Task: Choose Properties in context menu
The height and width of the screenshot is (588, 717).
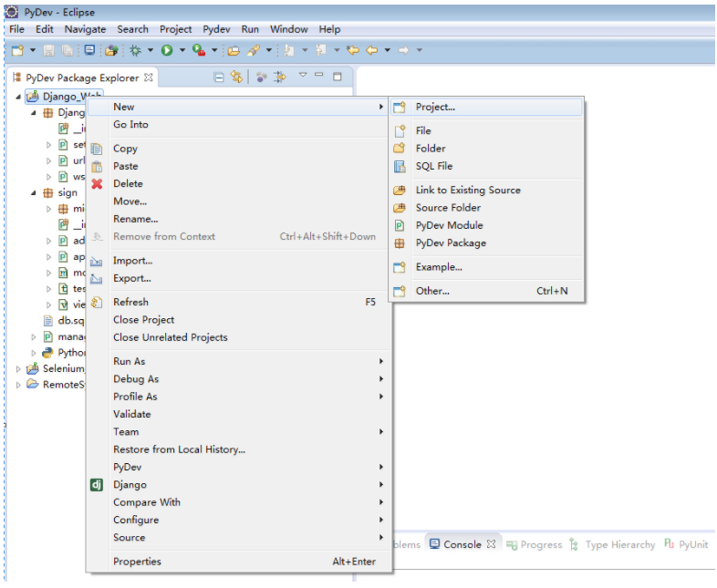Action: (238, 562)
